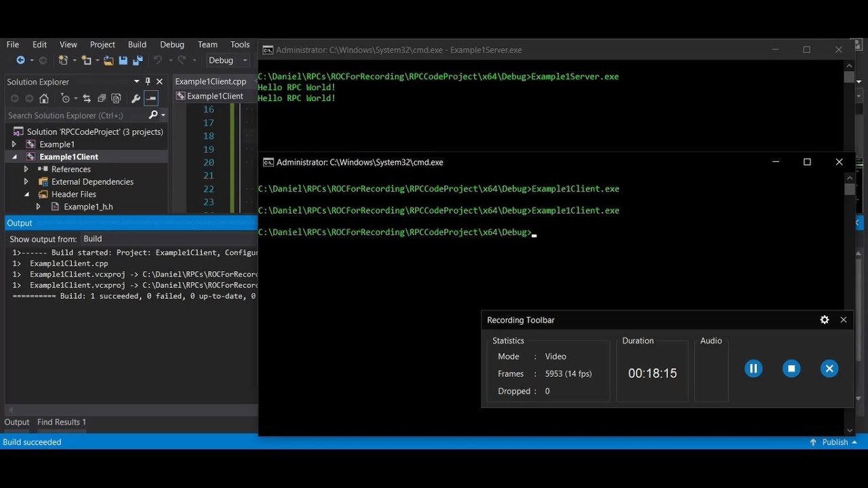Open the Debug menu
Viewport: 868px width, 488px height.
point(172,44)
